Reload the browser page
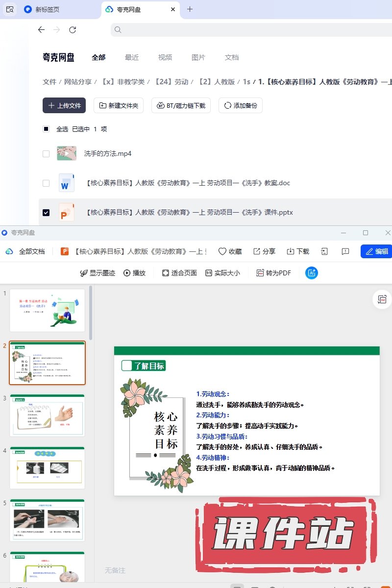This screenshot has width=392, height=588. pyautogui.click(x=73, y=30)
